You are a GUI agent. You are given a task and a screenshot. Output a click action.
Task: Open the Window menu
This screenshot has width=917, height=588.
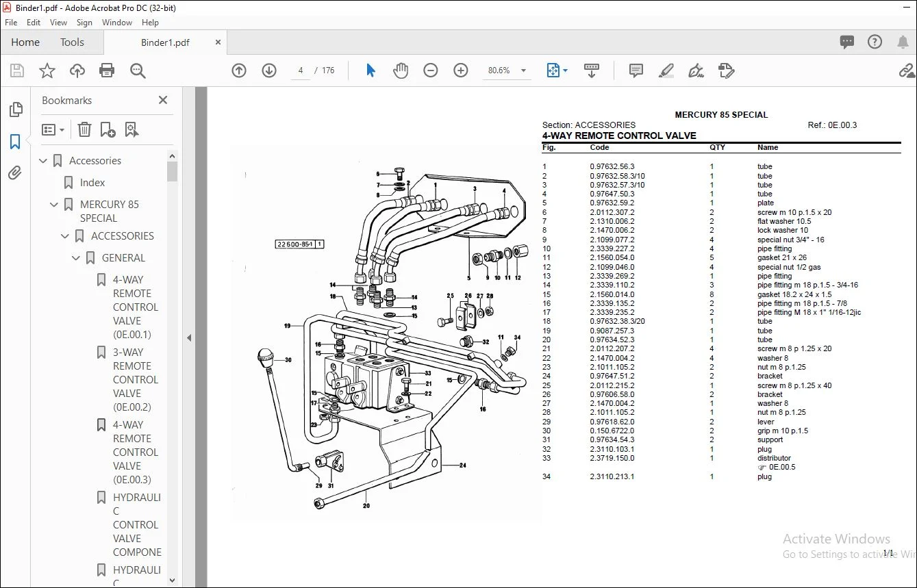(x=117, y=23)
